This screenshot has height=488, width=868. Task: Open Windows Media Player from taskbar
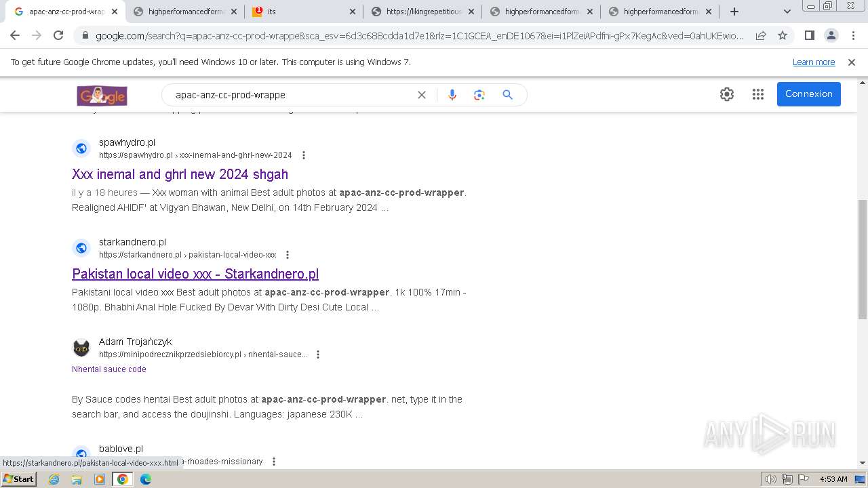coord(100,479)
